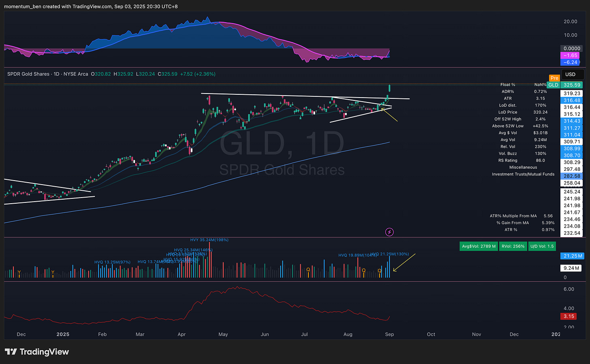
Task: Click the 325.59 current price label
Action: pos(573,85)
